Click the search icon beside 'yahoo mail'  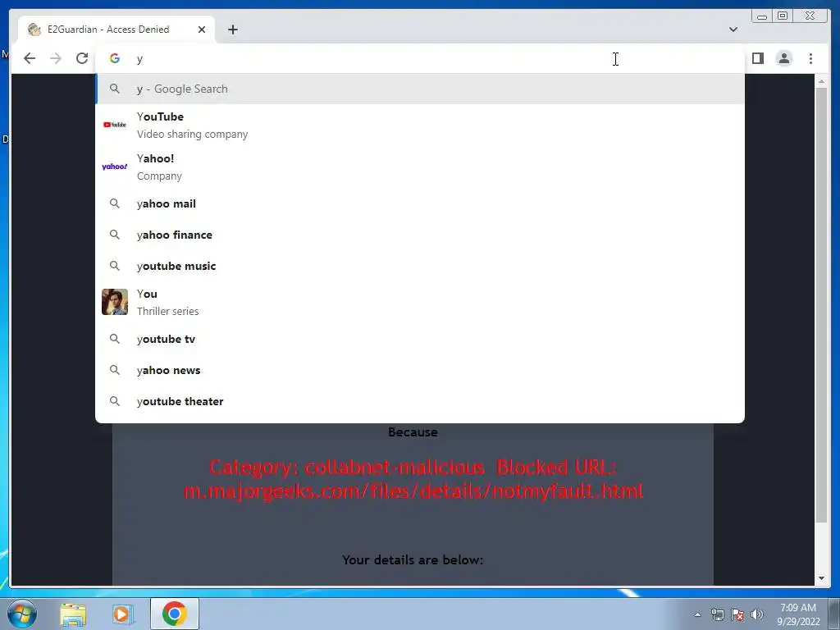point(115,203)
